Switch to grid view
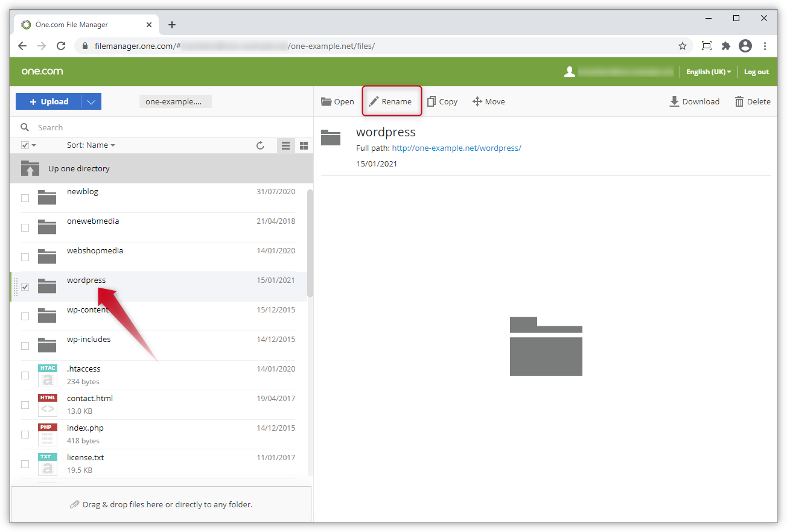 pyautogui.click(x=304, y=145)
